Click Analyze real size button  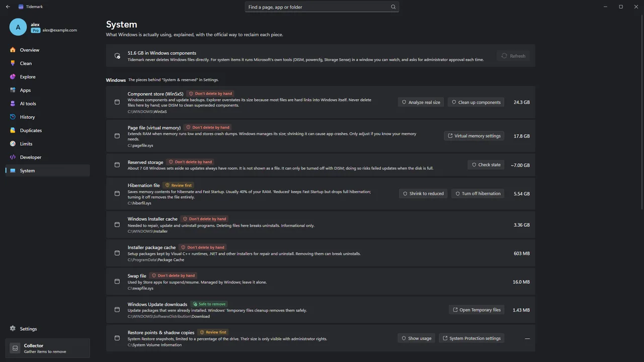pyautogui.click(x=421, y=102)
